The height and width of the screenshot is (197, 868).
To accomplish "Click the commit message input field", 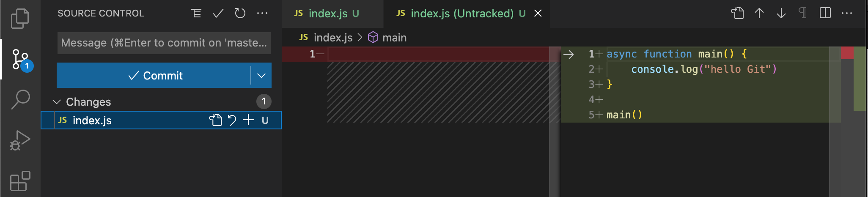I will coord(164,43).
